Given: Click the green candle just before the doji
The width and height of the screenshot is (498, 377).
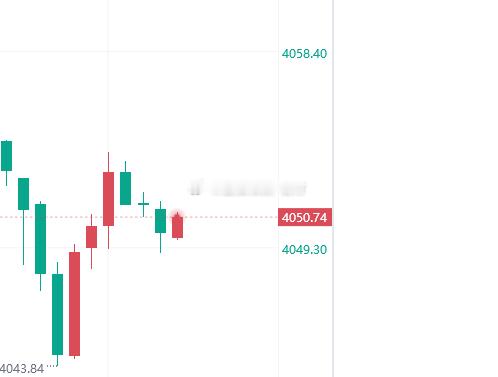Looking at the screenshot, I should 125,188.
